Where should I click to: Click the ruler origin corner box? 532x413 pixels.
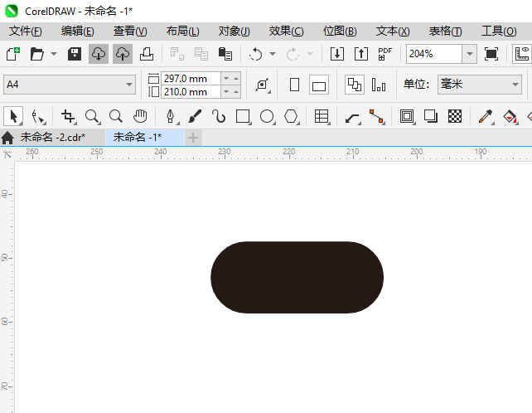[x=7, y=154]
